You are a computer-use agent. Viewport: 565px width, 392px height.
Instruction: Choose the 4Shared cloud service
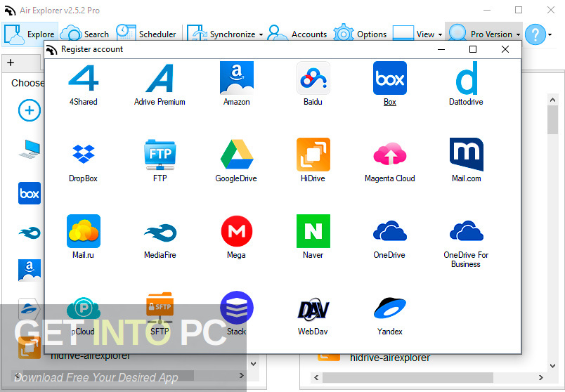pos(83,84)
